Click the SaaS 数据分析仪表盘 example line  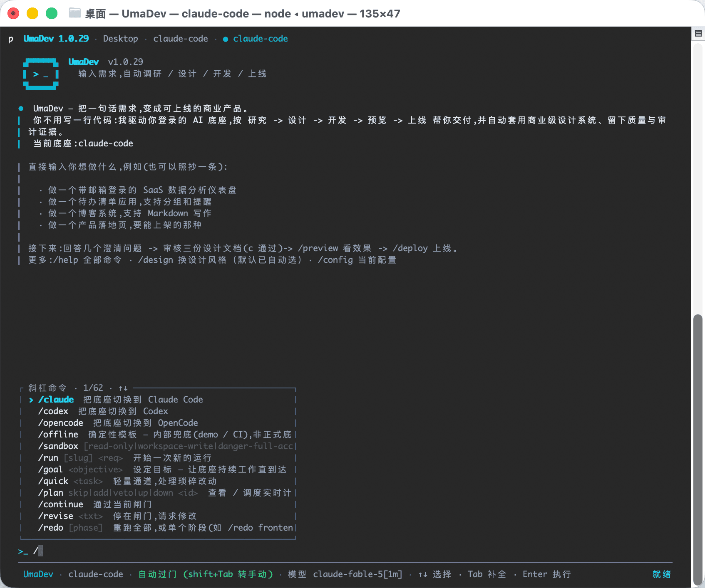142,190
